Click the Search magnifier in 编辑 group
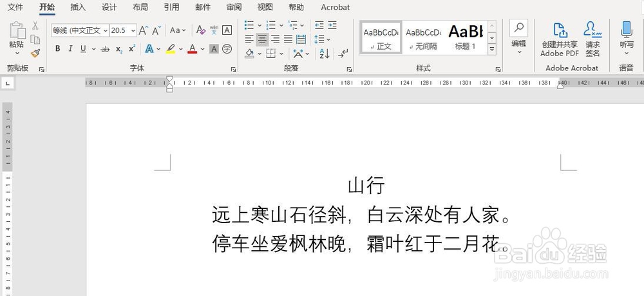Image resolution: width=644 pixels, height=296 pixels. [x=518, y=28]
